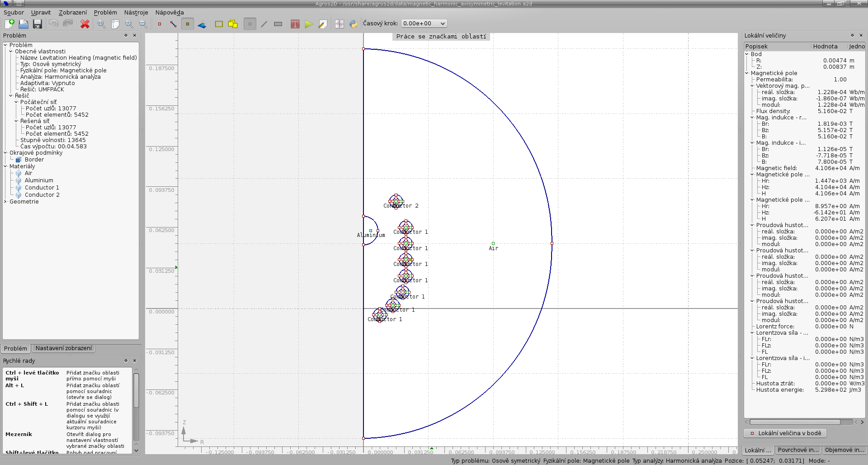The width and height of the screenshot is (868, 465).
Task: Switch to the Povrchové integrály tab
Action: pos(798,450)
